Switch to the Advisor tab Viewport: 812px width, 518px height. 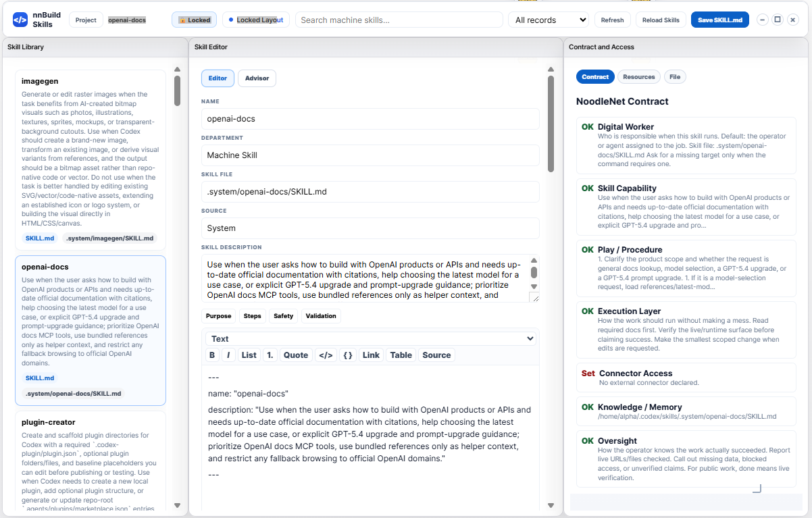click(257, 78)
